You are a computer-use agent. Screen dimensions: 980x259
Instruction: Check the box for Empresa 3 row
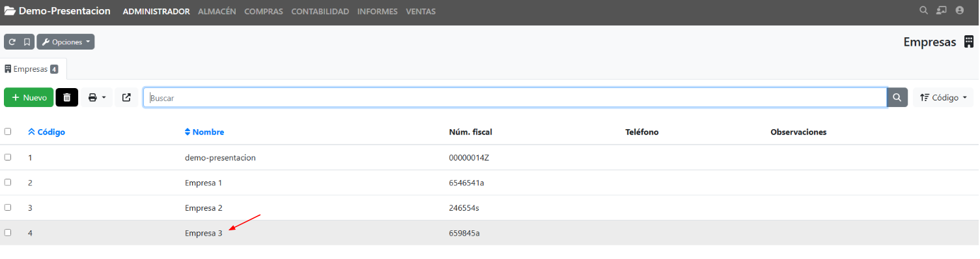coord(8,232)
